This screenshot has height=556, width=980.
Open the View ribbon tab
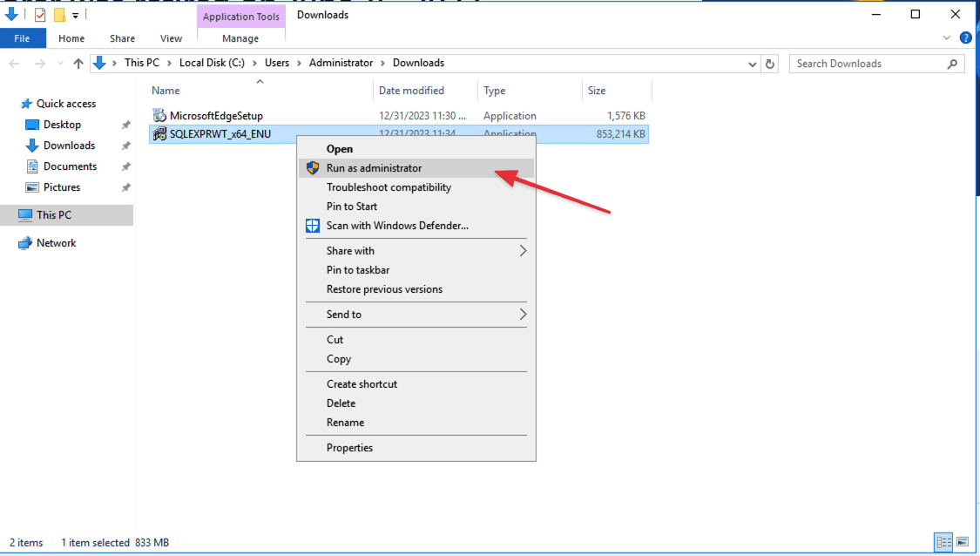click(x=171, y=38)
